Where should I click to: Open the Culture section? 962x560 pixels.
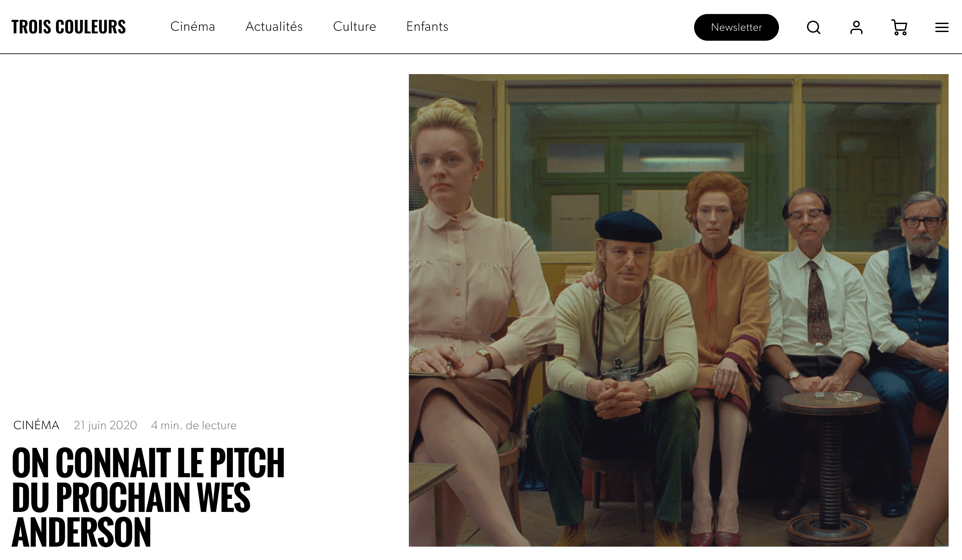[355, 27]
